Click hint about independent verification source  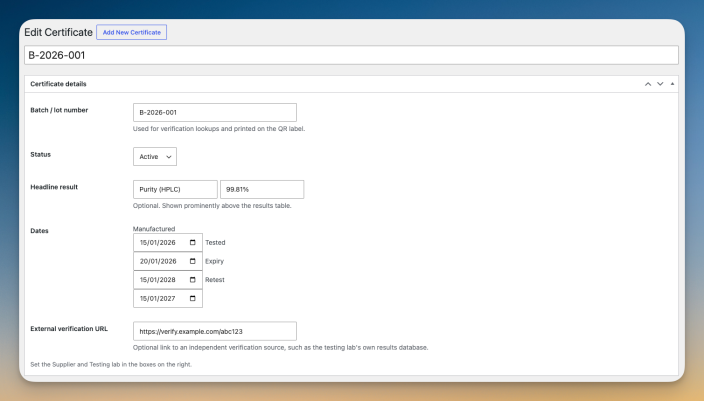coord(281,348)
